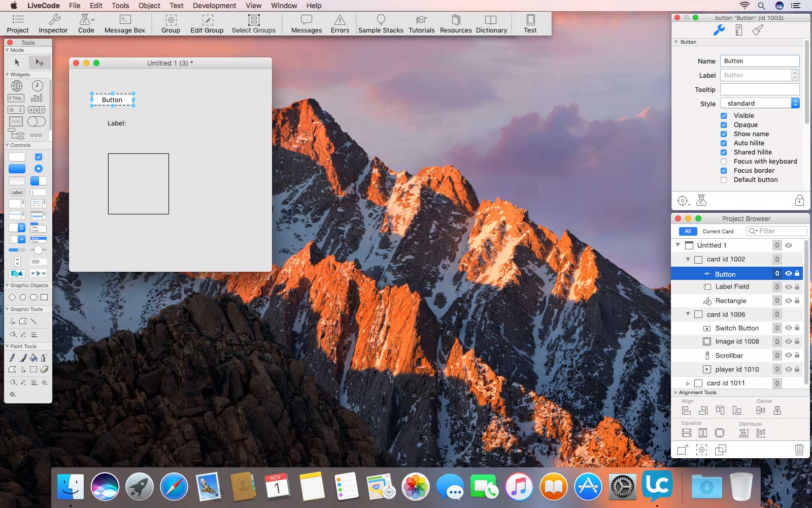Toggle the eye icon for Rectangle
Image resolution: width=812 pixels, height=508 pixels.
[789, 301]
